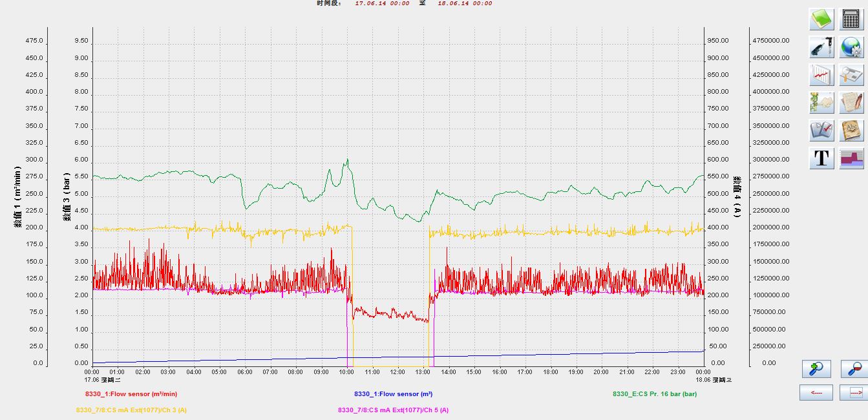This screenshot has width=868, height=420.
Task: Click the sensor probe instruments icon
Action: coord(821,47)
